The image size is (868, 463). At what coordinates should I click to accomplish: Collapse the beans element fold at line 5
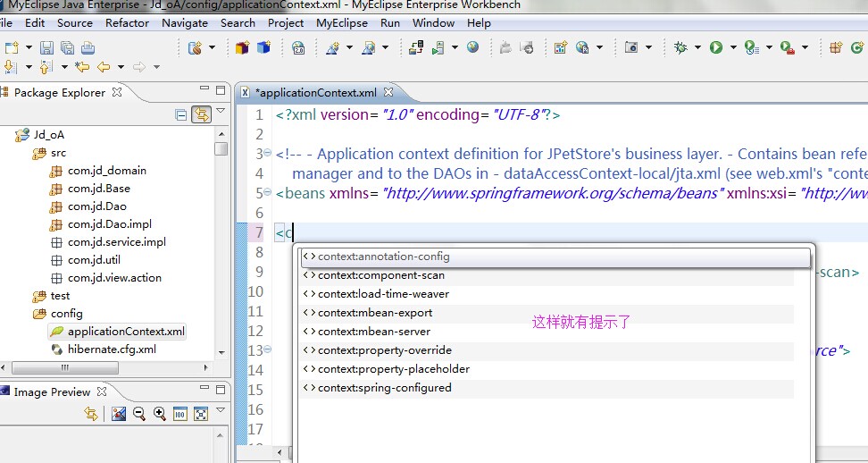267,191
